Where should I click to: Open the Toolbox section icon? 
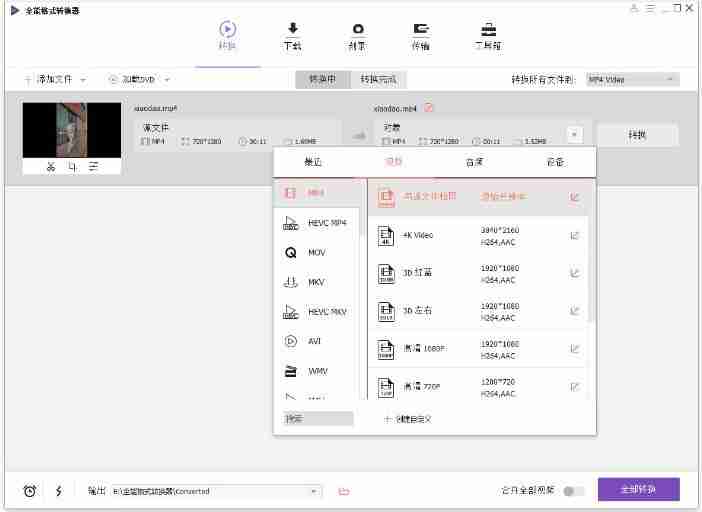[488, 35]
